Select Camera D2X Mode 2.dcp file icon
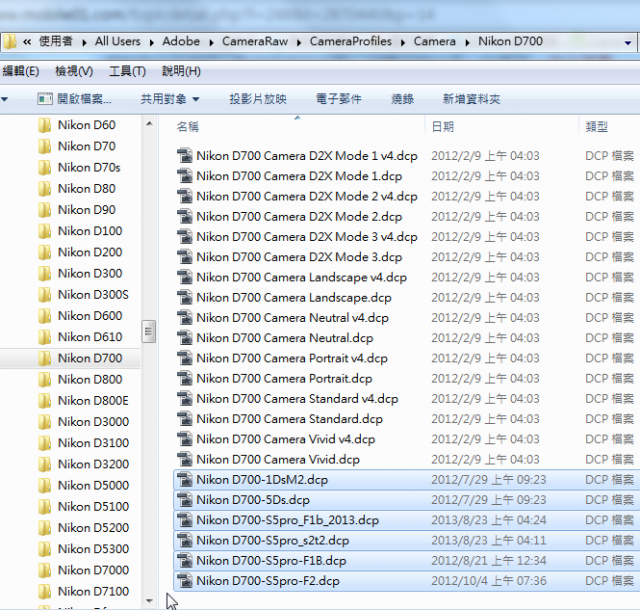The height and width of the screenshot is (610, 640). pos(185,217)
